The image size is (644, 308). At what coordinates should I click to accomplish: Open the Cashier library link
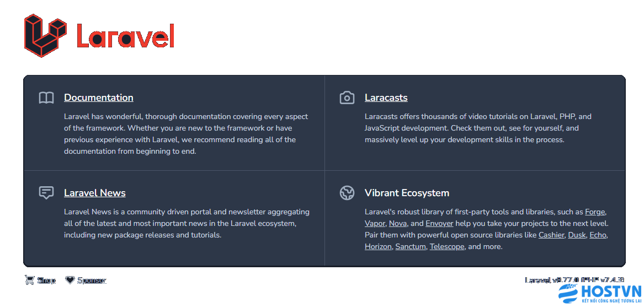point(552,235)
